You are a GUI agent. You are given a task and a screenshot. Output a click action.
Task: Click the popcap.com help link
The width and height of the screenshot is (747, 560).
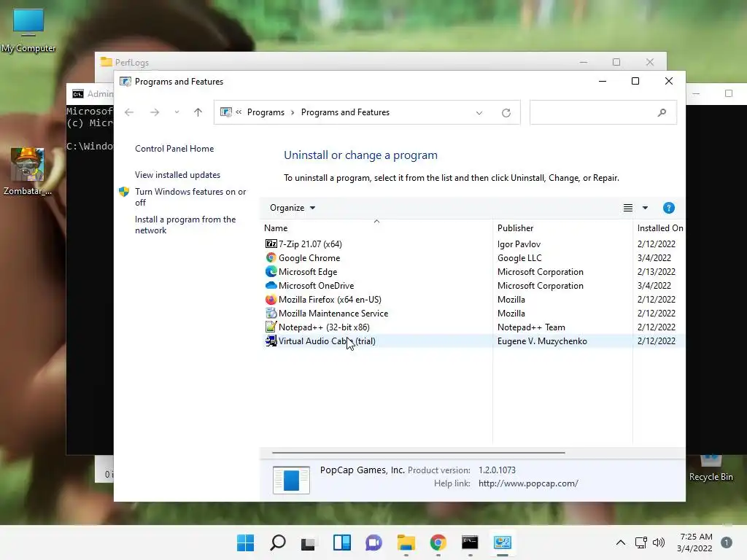point(528,483)
